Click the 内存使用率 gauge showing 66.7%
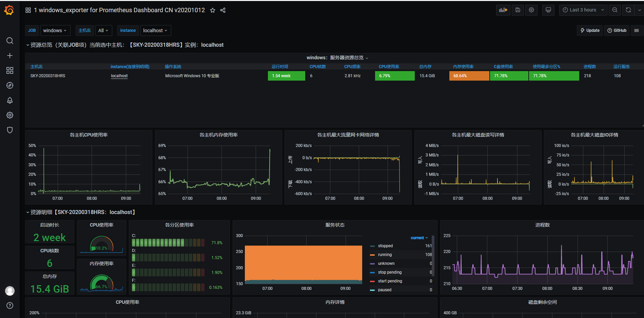644x318 pixels. (101, 282)
